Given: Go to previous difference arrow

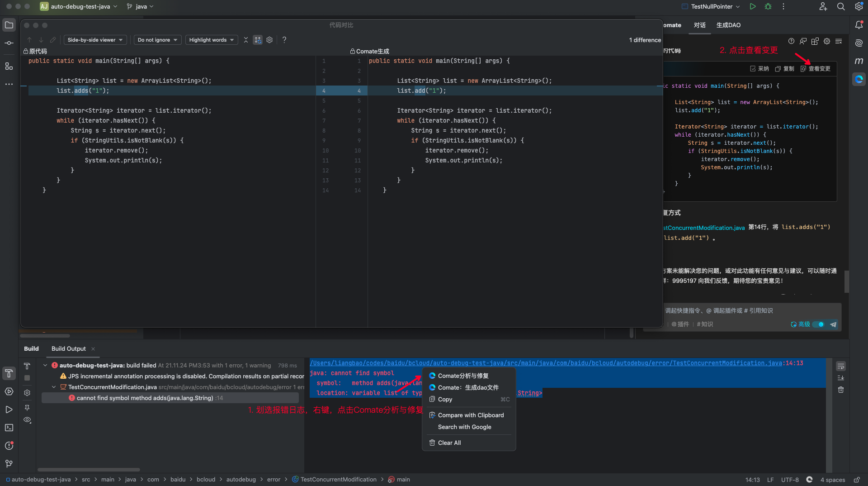Looking at the screenshot, I should click(29, 40).
